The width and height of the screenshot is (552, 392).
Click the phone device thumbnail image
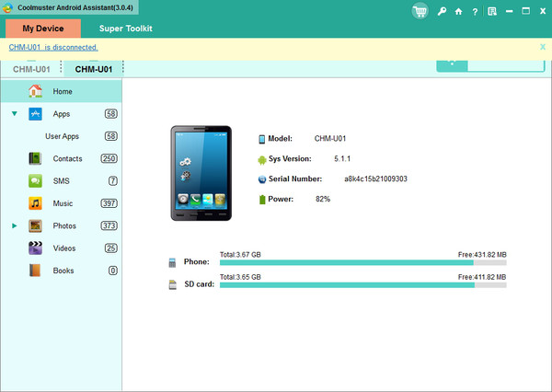pos(201,173)
